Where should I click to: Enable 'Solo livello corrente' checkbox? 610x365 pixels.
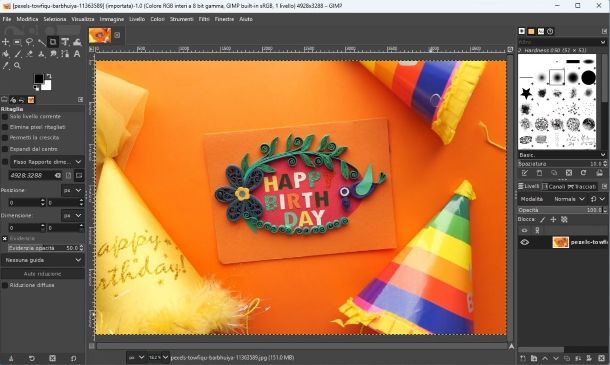click(5, 116)
